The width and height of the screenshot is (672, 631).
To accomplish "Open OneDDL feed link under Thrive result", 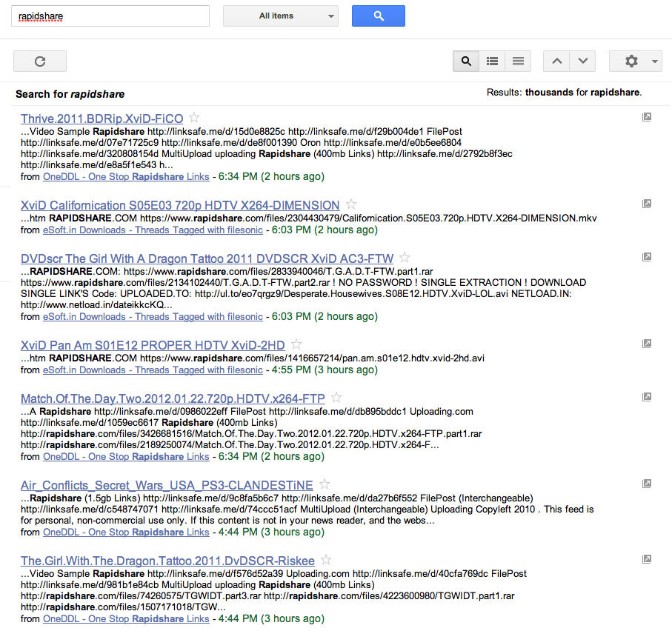I will 126,176.
